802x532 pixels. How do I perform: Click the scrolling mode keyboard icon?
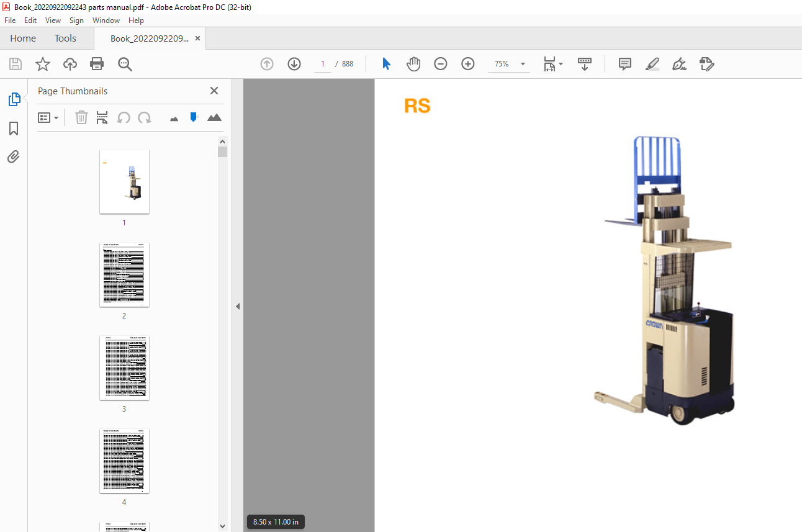pos(585,64)
